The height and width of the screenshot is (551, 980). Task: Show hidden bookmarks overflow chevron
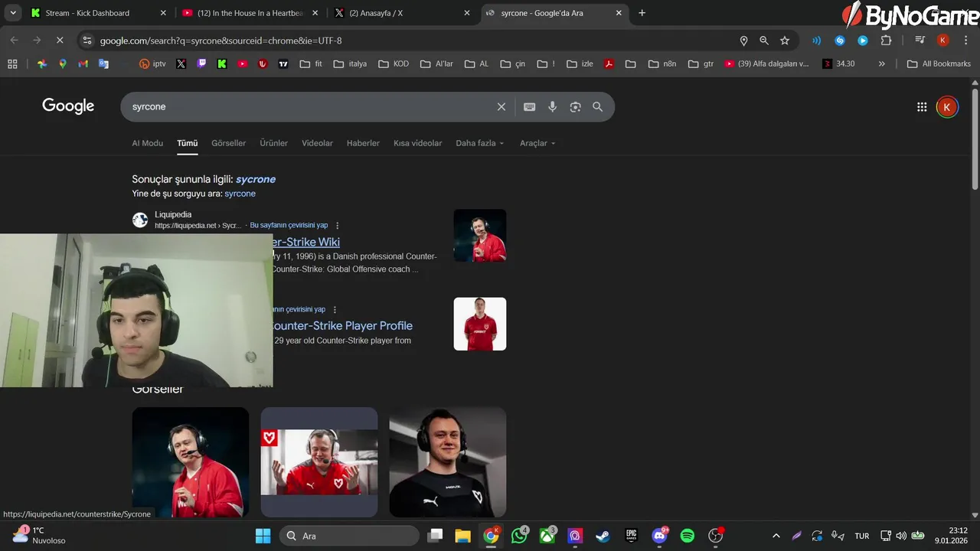(x=882, y=64)
